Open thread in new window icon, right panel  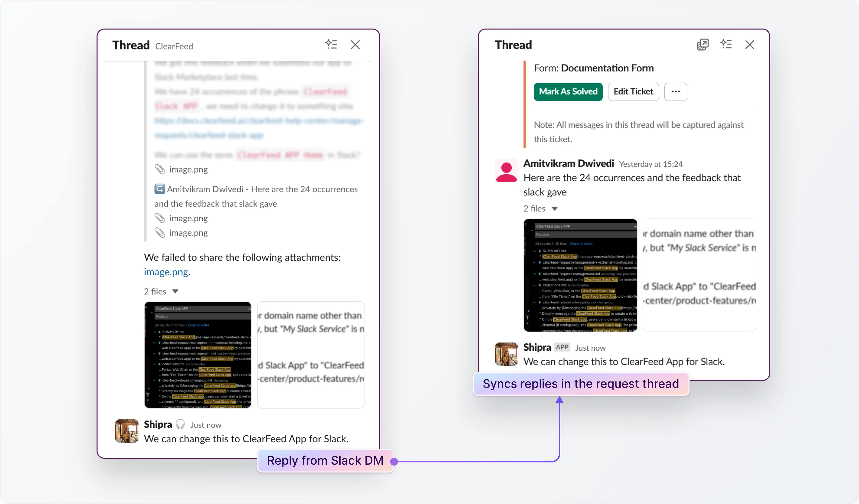click(x=703, y=44)
